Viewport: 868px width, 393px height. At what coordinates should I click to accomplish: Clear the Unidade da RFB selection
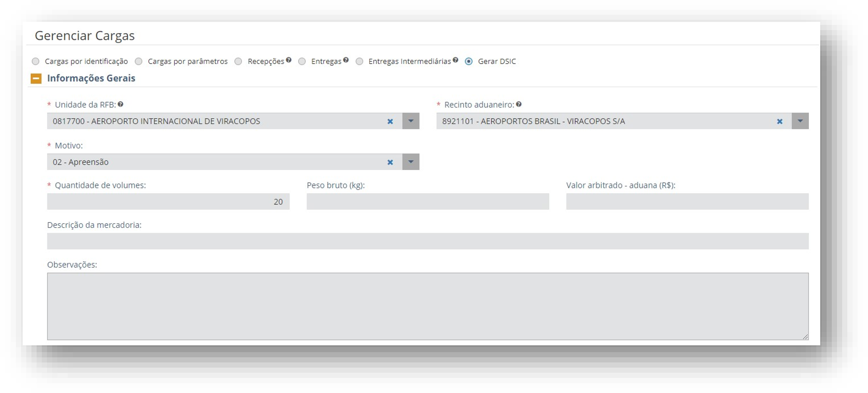(390, 122)
